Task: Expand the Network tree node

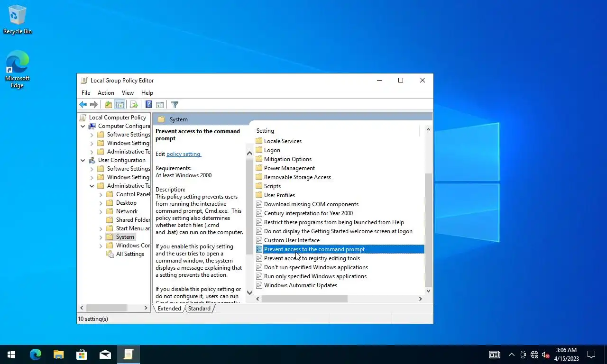Action: pyautogui.click(x=101, y=211)
